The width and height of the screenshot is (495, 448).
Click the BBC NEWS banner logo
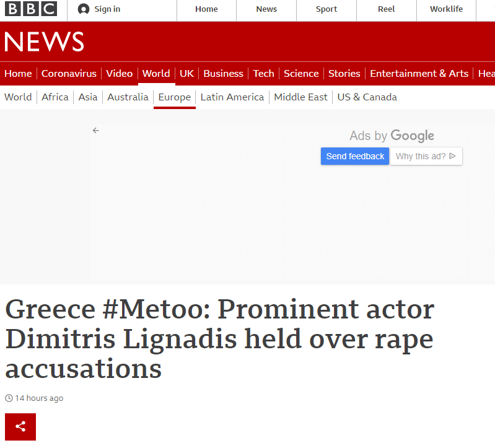pos(44,42)
